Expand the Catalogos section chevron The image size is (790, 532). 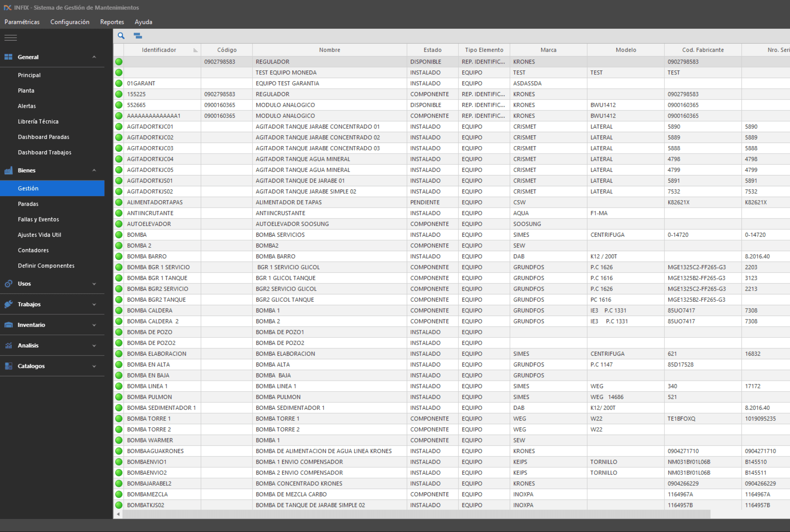(94, 366)
